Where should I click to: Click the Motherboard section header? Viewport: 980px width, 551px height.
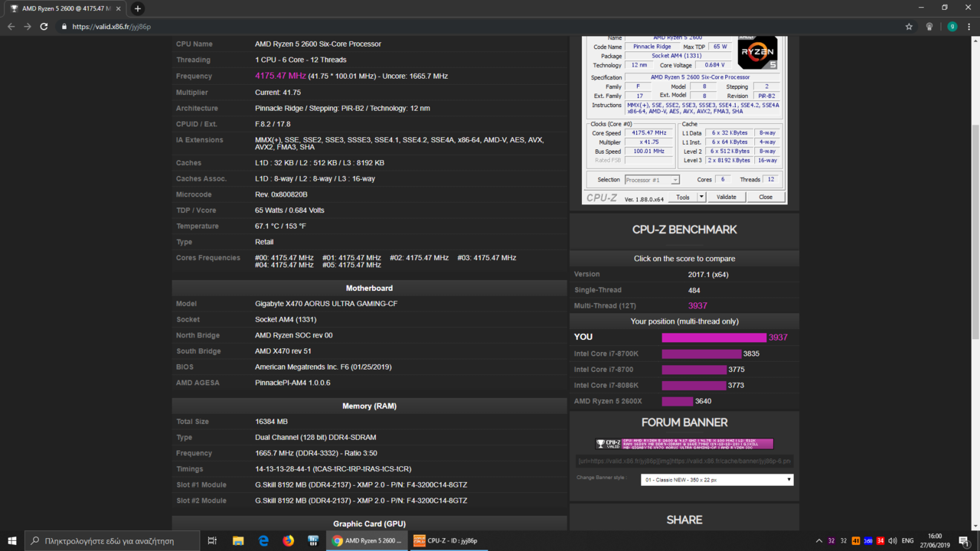coord(369,288)
